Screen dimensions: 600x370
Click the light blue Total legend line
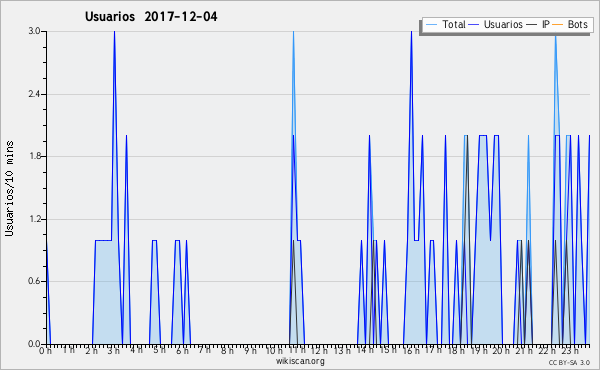[x=431, y=25]
